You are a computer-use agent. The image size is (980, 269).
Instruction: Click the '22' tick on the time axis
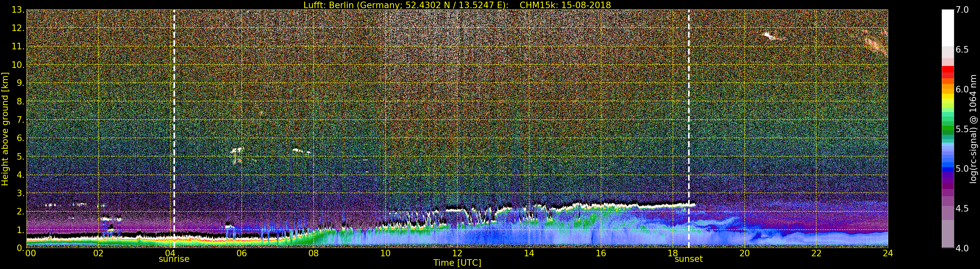816,253
